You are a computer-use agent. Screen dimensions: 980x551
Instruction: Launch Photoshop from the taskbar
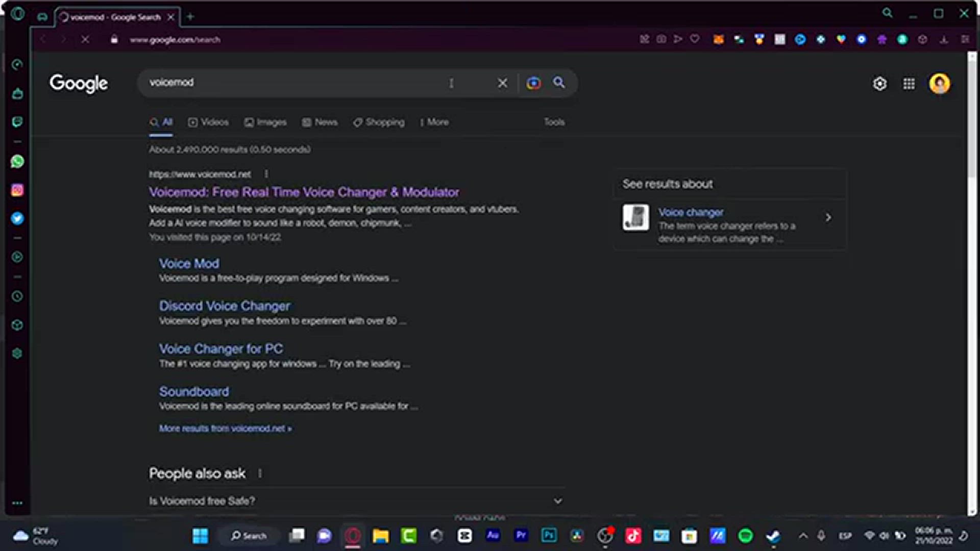click(549, 536)
